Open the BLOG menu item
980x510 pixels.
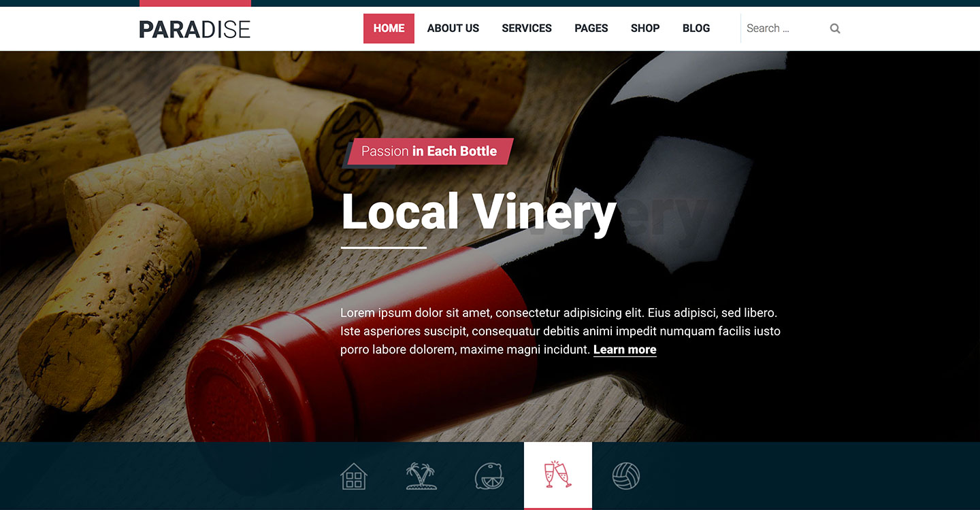point(696,29)
